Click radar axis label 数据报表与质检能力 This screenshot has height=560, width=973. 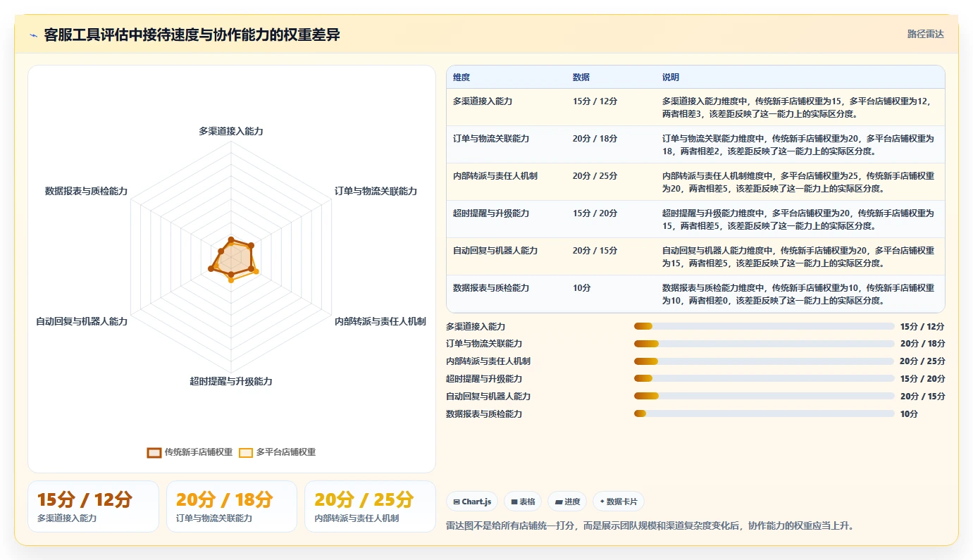coord(86,191)
